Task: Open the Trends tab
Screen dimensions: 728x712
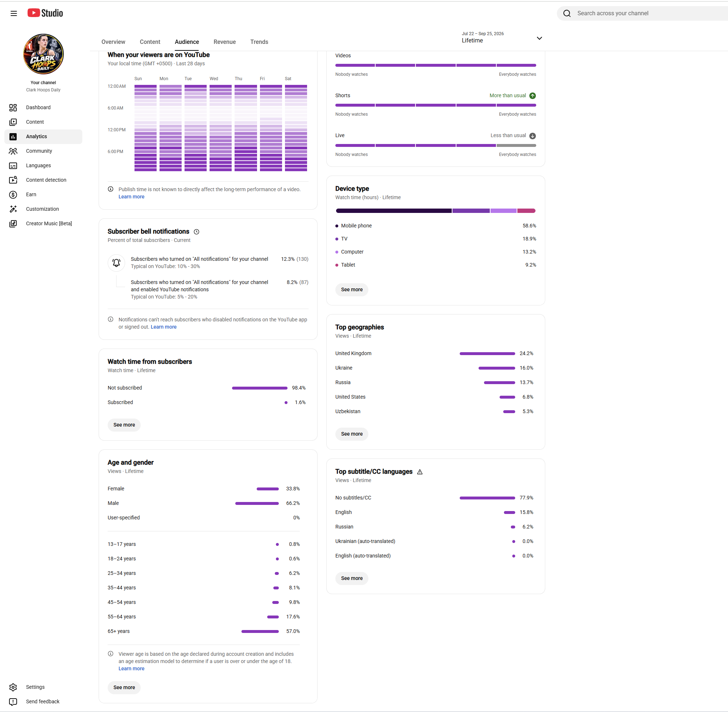Action: point(259,42)
